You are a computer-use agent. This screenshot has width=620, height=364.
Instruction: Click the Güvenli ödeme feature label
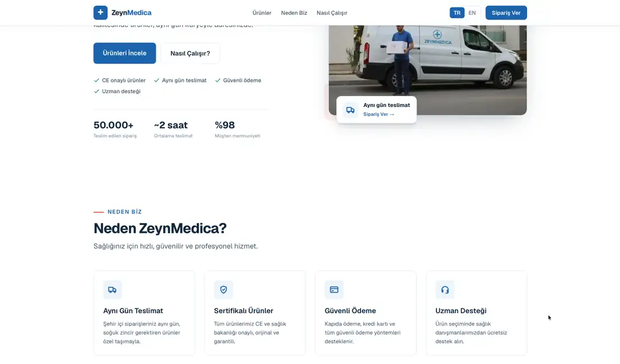click(x=242, y=80)
